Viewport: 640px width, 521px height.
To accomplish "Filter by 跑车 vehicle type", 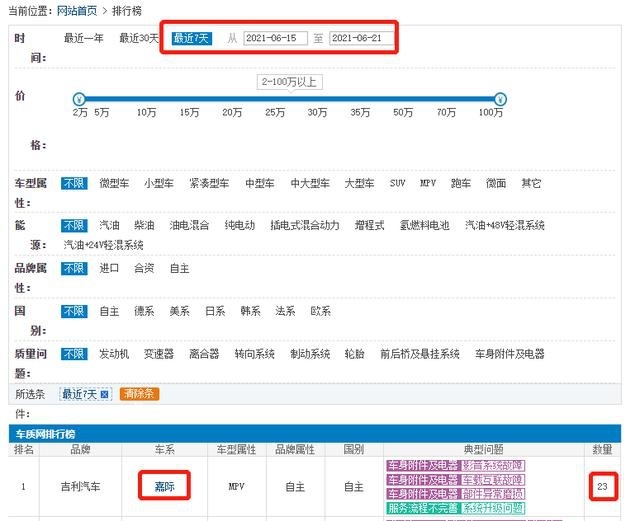I will (x=460, y=183).
